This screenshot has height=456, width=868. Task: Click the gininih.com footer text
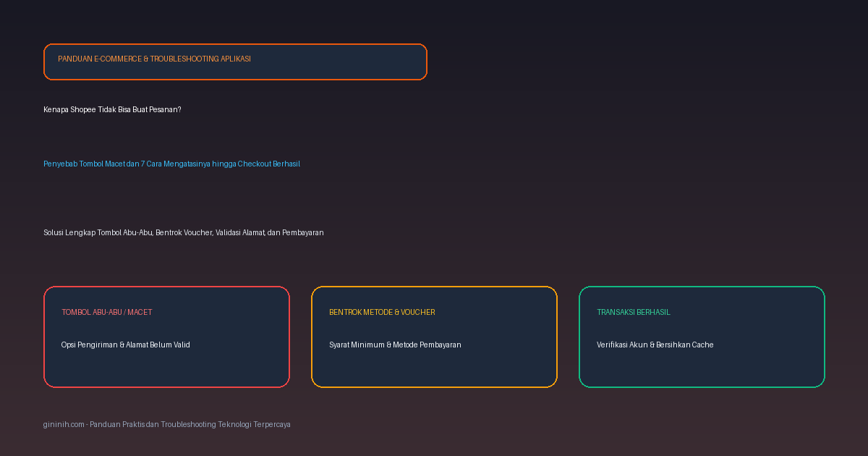click(167, 424)
